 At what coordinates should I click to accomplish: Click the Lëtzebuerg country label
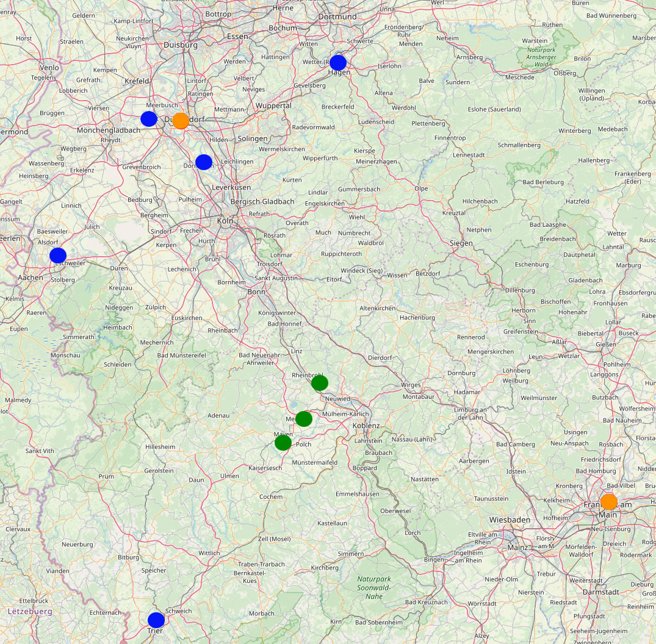point(30,611)
